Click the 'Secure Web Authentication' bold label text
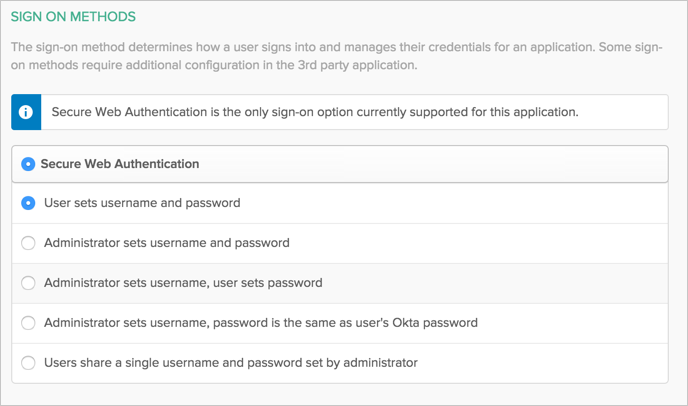This screenshot has height=406, width=688. (119, 163)
